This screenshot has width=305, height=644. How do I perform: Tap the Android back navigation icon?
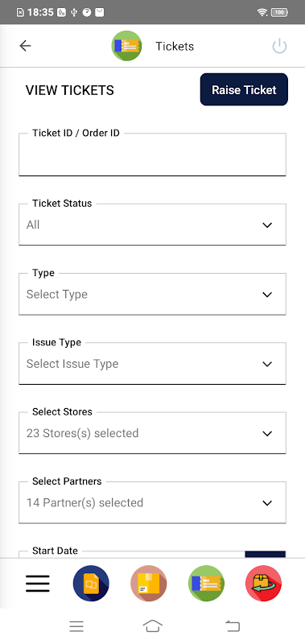233,626
